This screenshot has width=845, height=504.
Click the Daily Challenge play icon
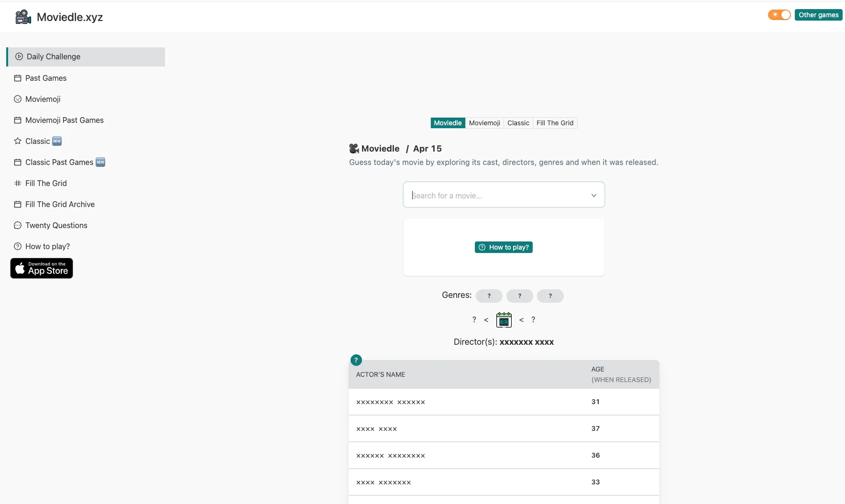click(19, 56)
